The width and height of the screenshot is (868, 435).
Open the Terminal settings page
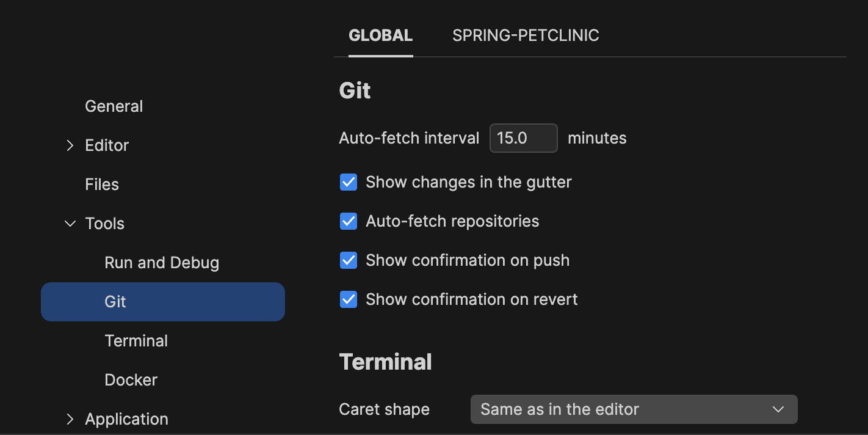[136, 340]
